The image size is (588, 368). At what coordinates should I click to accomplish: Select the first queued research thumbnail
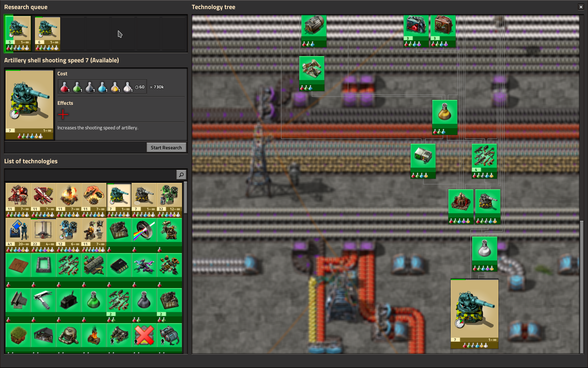pyautogui.click(x=17, y=33)
